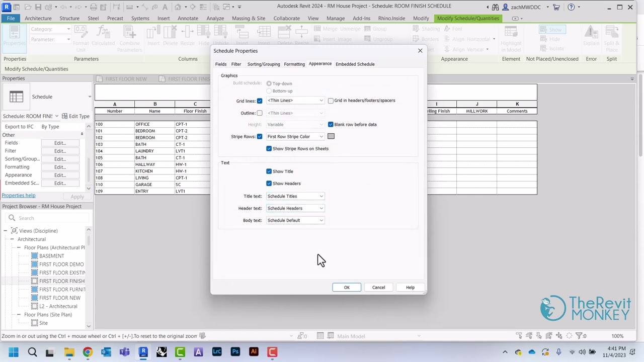Viewport: 644px width, 362px height.
Task: Open the Header text dropdown
Action: pos(295,208)
